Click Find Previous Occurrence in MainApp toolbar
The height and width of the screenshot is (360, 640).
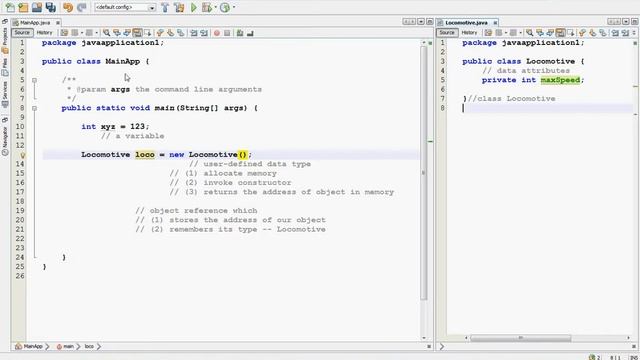tap(117, 33)
